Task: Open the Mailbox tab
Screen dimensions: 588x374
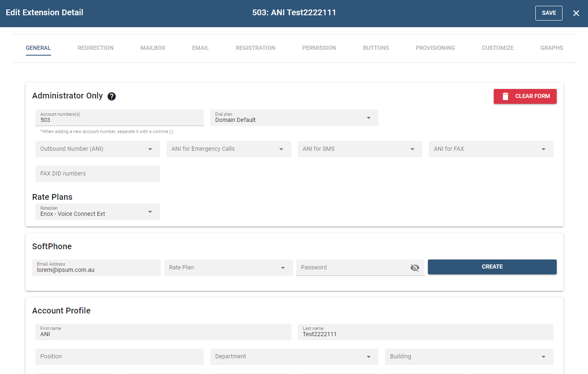Action: [153, 48]
